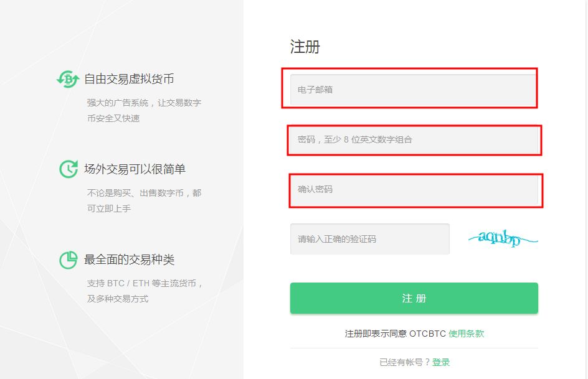Click the 请输入正确的验证码 captcha input
588x379 pixels.
(369, 239)
